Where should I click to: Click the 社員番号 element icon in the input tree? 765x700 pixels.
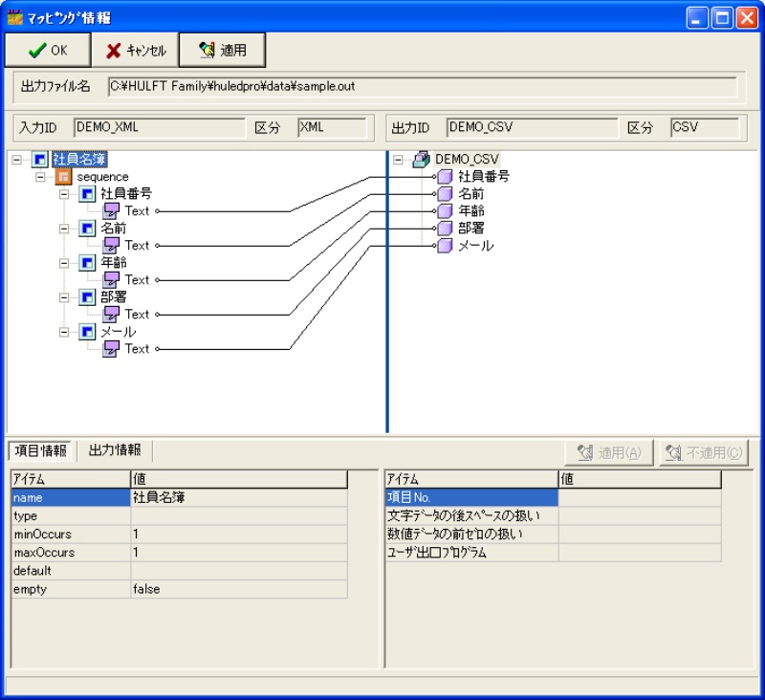(x=88, y=194)
